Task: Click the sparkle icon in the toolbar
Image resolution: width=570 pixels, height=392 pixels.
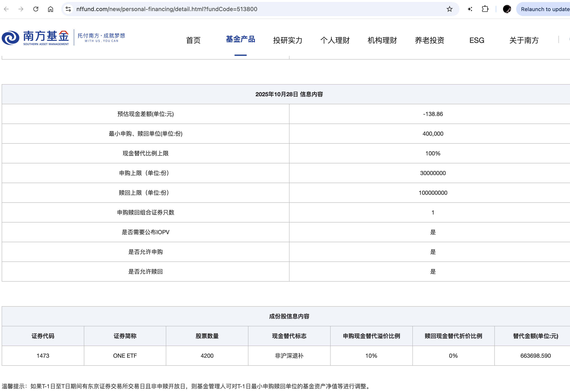Action: point(470,9)
